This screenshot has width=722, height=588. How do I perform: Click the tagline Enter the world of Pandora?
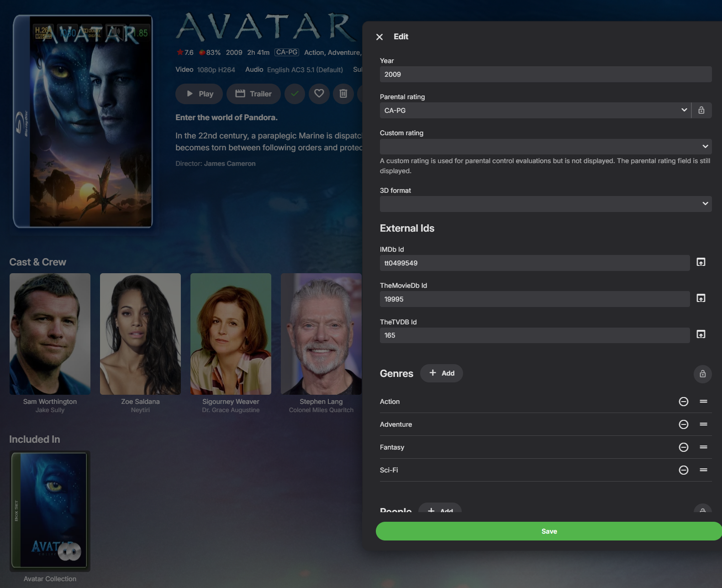[x=227, y=117]
